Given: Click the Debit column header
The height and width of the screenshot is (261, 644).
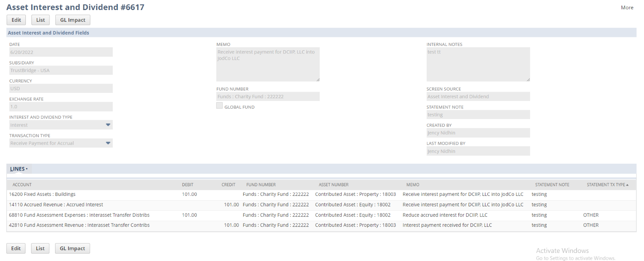Looking at the screenshot, I should (x=188, y=185).
